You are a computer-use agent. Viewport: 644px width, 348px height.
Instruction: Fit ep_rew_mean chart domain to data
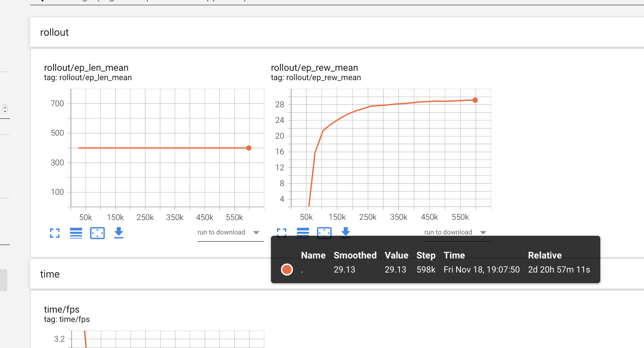pyautogui.click(x=324, y=233)
